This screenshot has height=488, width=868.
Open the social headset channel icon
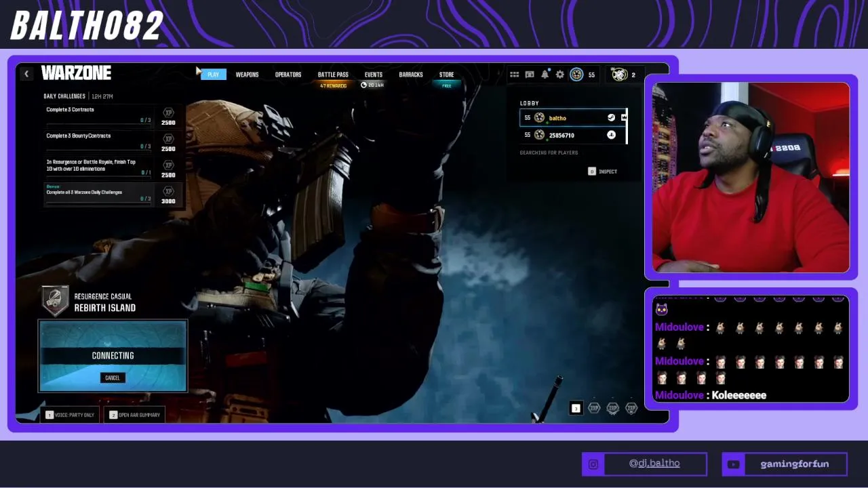tap(530, 75)
